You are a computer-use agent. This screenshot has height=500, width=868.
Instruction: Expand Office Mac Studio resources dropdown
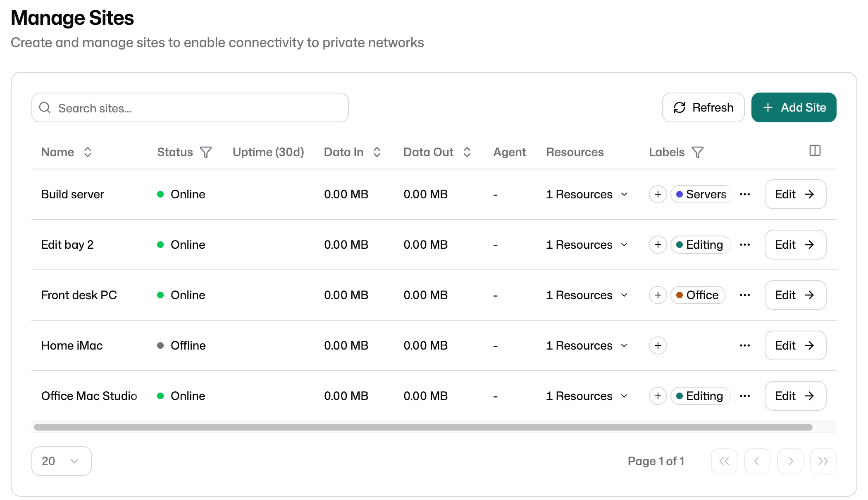[x=587, y=396]
